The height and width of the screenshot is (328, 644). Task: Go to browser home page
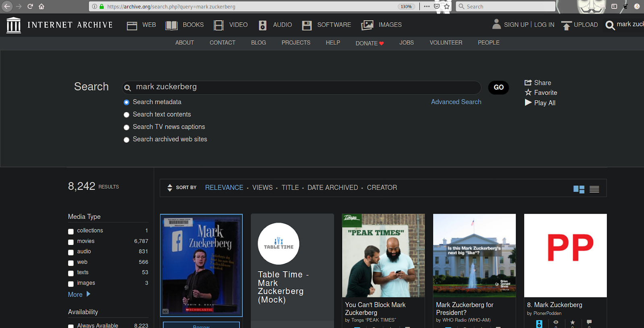pyautogui.click(x=41, y=6)
